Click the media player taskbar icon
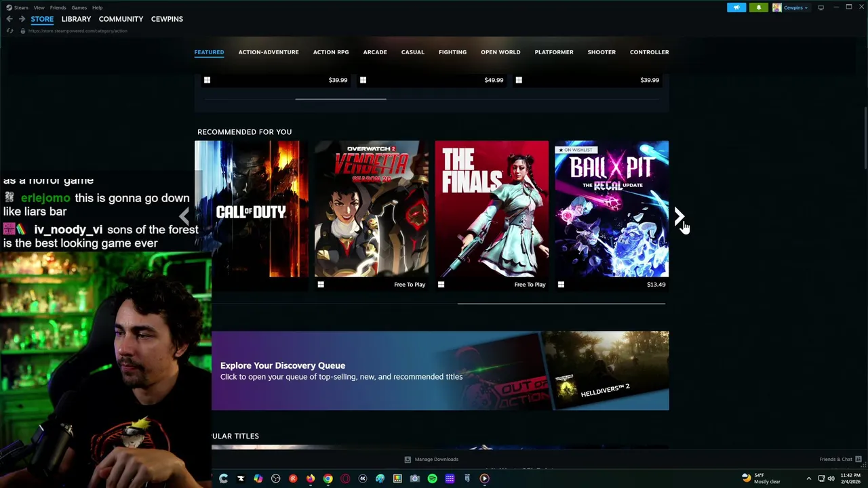The width and height of the screenshot is (868, 488). (x=484, y=479)
